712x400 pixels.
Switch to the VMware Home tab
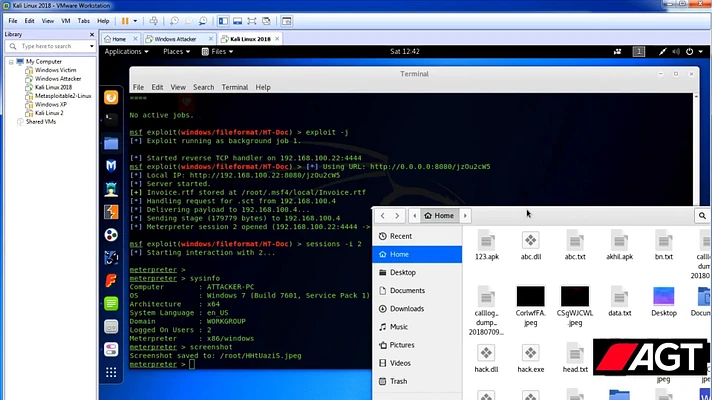click(119, 39)
